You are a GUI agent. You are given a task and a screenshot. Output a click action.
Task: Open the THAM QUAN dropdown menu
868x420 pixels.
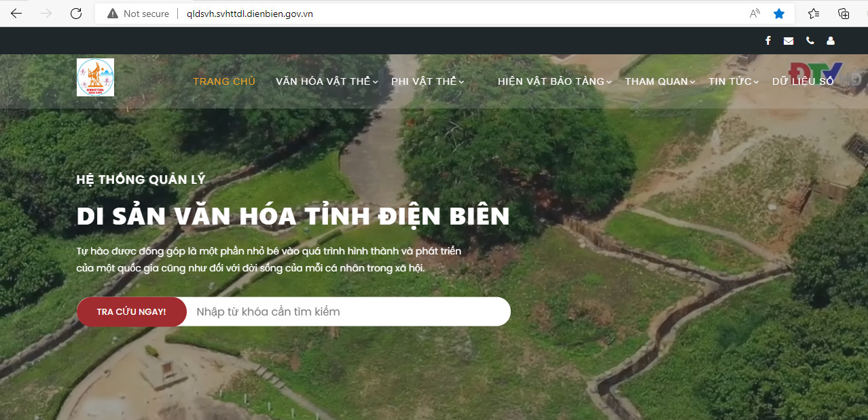pyautogui.click(x=659, y=81)
